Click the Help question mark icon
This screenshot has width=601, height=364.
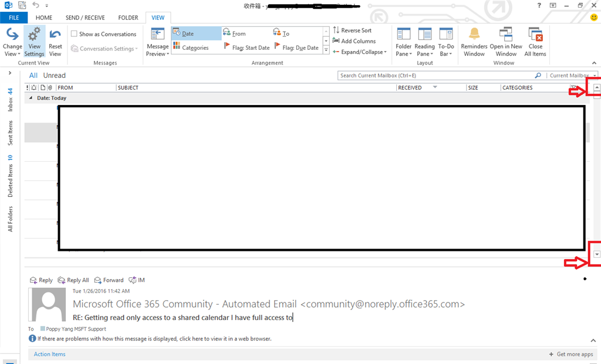pyautogui.click(x=539, y=5)
